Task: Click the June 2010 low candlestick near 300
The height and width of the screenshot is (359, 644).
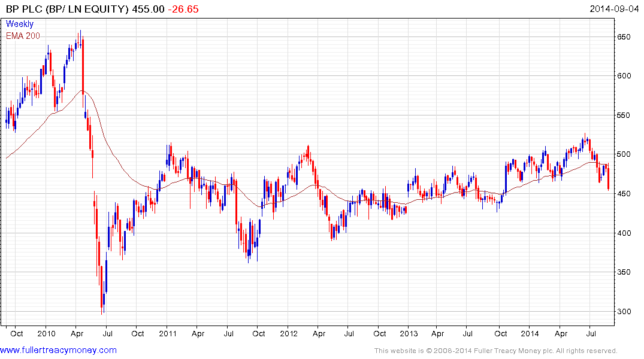Action: click(x=101, y=289)
